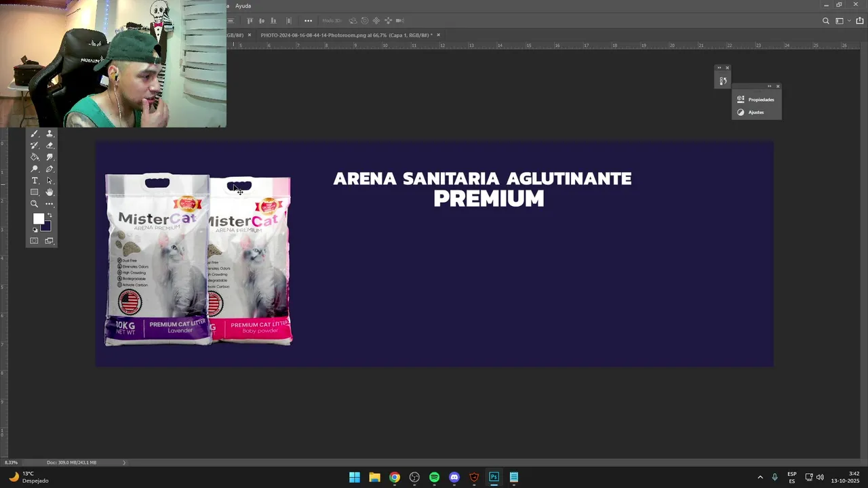Open the Windows Start menu
This screenshot has width=868, height=488.
pos(355,477)
